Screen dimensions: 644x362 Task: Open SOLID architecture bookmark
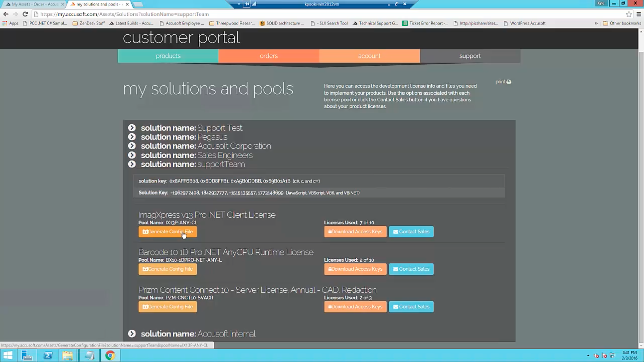coord(282,23)
